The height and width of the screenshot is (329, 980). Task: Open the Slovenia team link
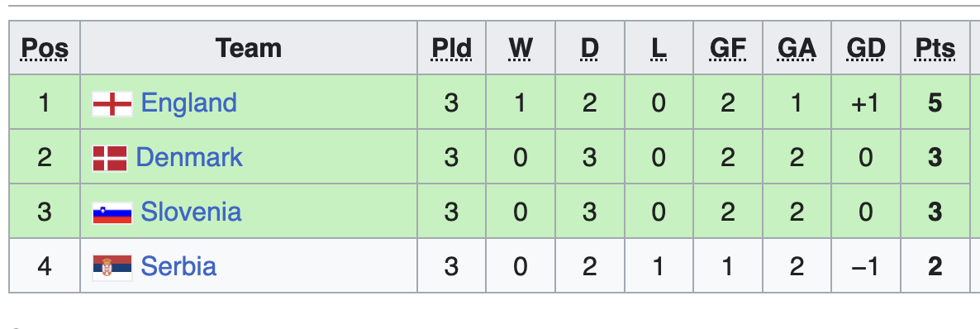[191, 212]
